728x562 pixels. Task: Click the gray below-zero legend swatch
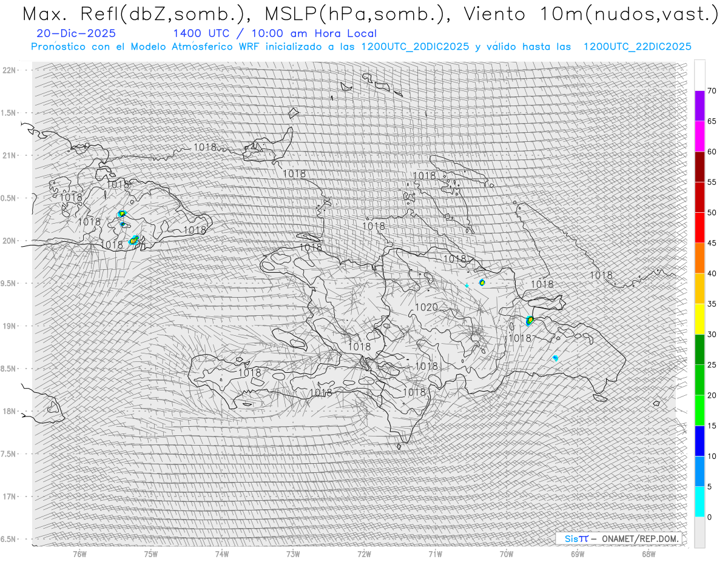tap(699, 532)
